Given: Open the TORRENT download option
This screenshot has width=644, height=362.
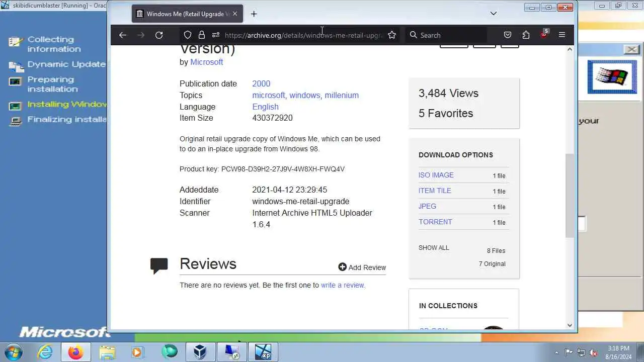Looking at the screenshot, I should pyautogui.click(x=435, y=222).
